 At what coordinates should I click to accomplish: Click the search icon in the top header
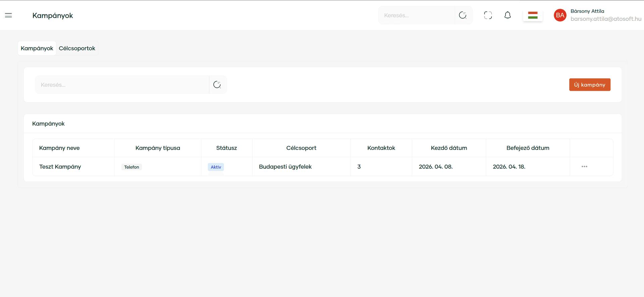[x=463, y=15]
